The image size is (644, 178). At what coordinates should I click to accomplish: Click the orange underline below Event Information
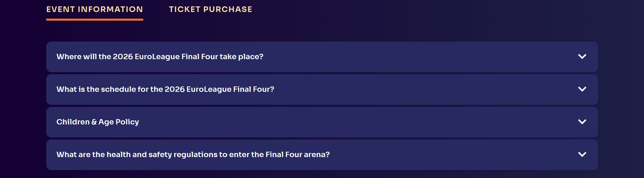click(94, 20)
